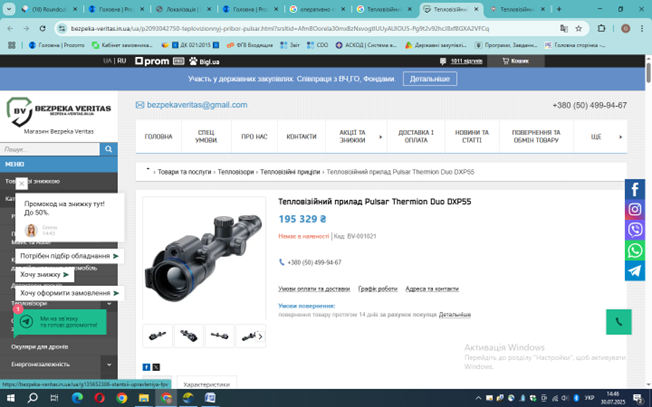Open the Windows Start menu

click(10, 398)
